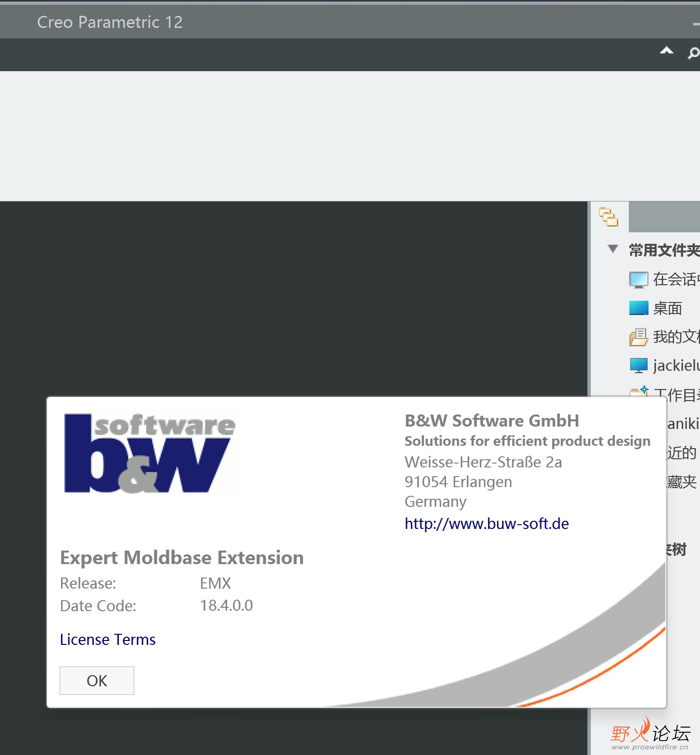Image resolution: width=700 pixels, height=755 pixels.
Task: Click the folder tree icon in the navigator
Action: [x=609, y=217]
